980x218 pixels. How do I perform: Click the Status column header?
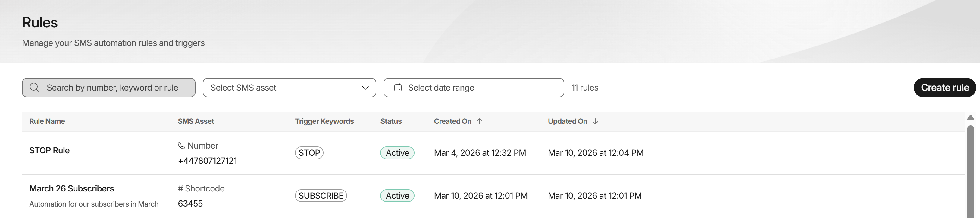pos(391,121)
